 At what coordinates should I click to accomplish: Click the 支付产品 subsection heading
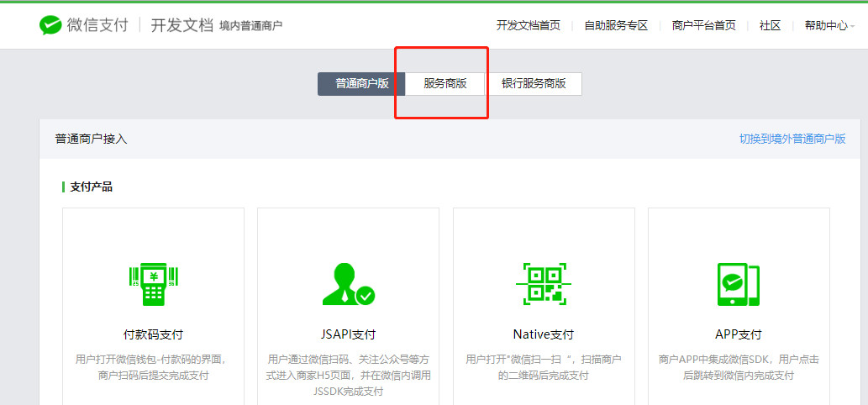[x=92, y=187]
